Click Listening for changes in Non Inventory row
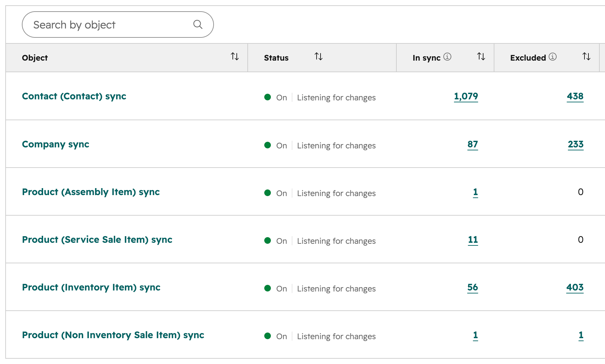605x364 pixels. (336, 337)
